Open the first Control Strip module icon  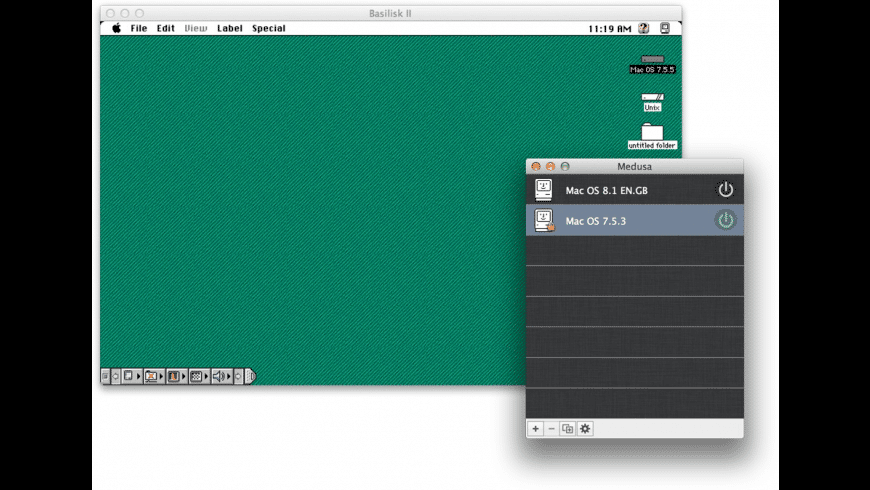tap(128, 376)
